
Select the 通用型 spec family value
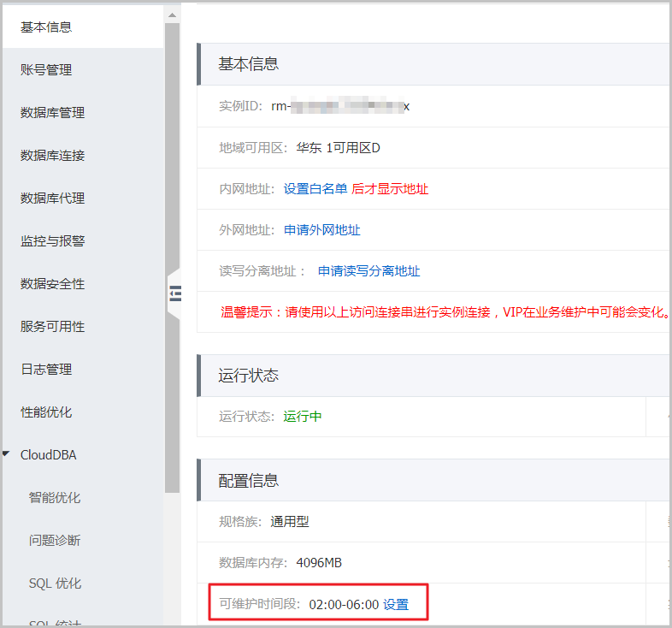click(x=289, y=522)
